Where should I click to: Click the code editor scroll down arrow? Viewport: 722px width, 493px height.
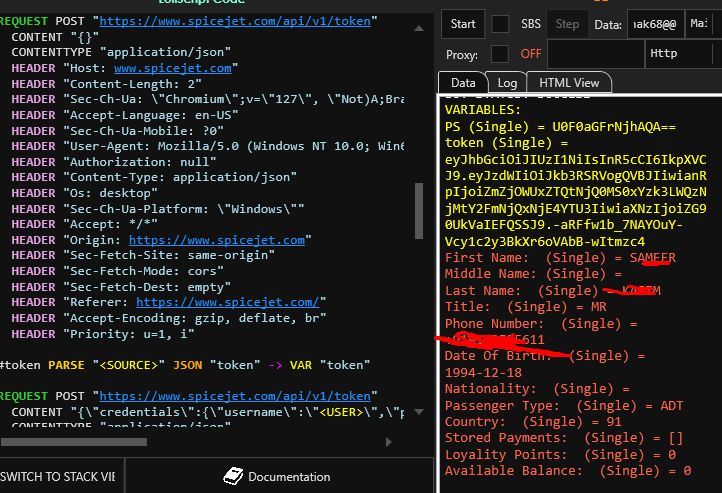click(x=419, y=412)
